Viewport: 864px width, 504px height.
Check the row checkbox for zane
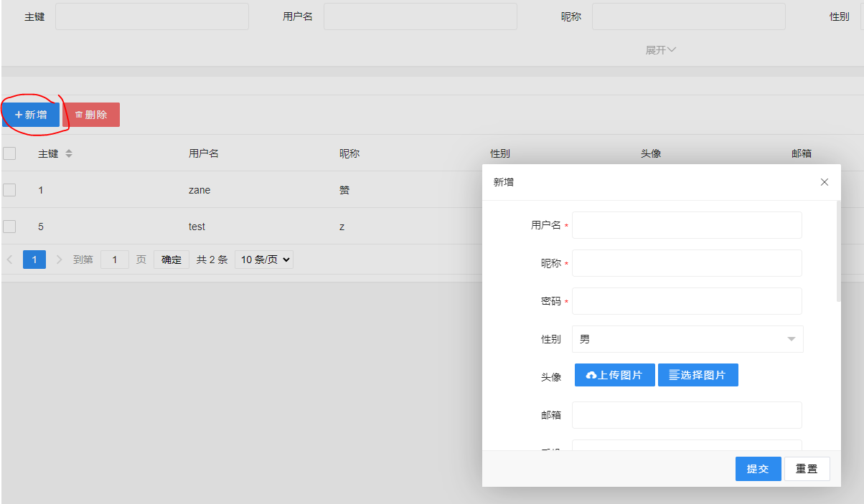coord(9,190)
